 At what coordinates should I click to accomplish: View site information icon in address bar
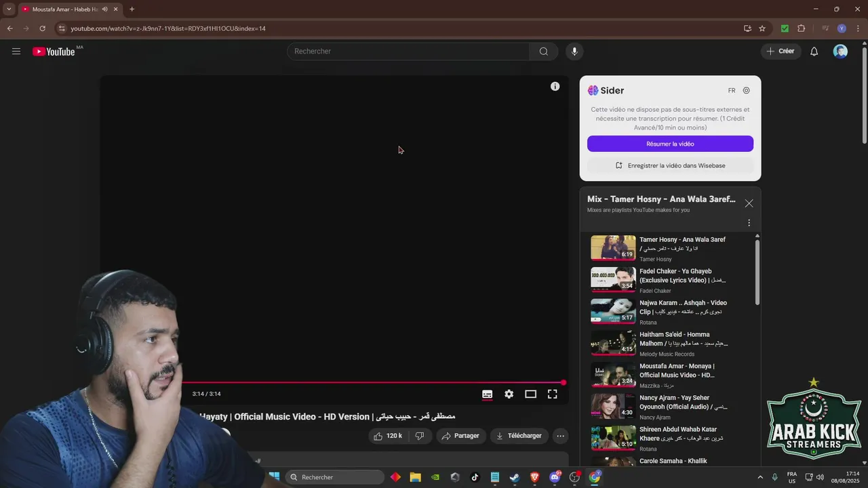(x=62, y=28)
